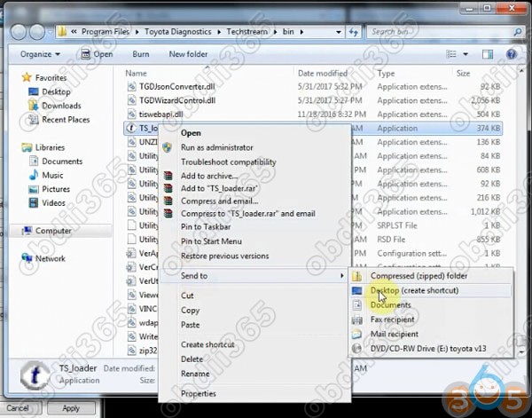Click the Burn toolbar button
The image size is (532, 418).
pos(141,54)
